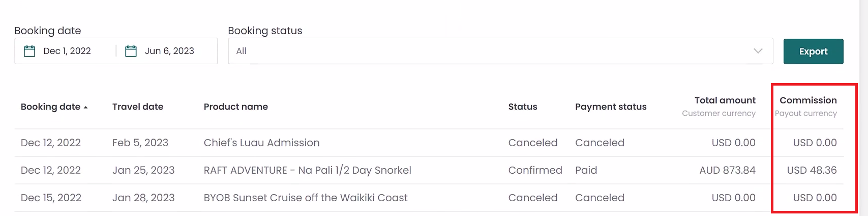Image resolution: width=868 pixels, height=216 pixels.
Task: Open the Booking status All combo box
Action: (x=500, y=51)
